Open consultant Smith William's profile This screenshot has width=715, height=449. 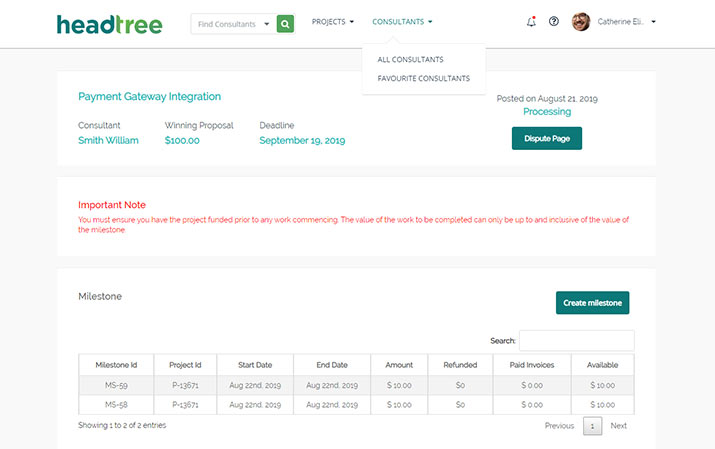pos(108,140)
